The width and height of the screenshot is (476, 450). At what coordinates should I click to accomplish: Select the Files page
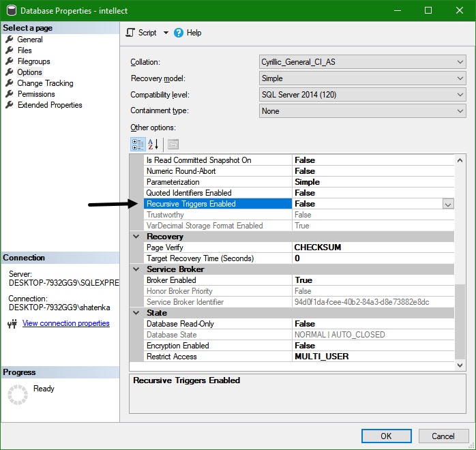pos(25,50)
